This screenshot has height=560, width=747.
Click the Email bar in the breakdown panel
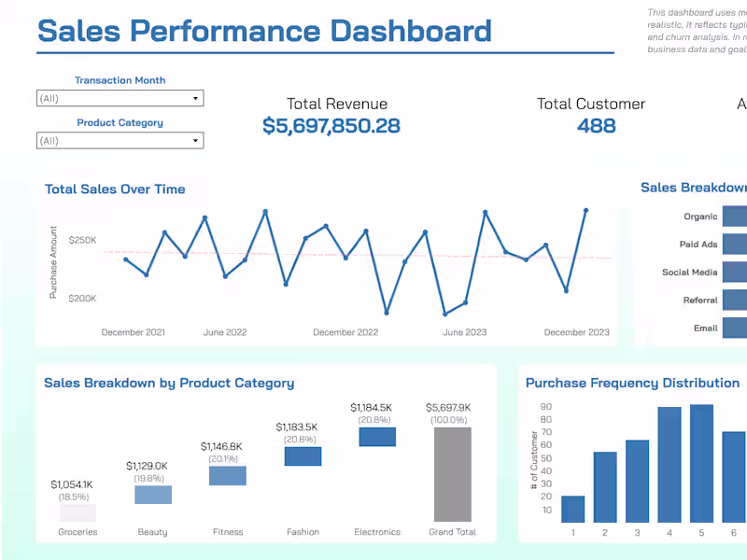click(x=736, y=328)
